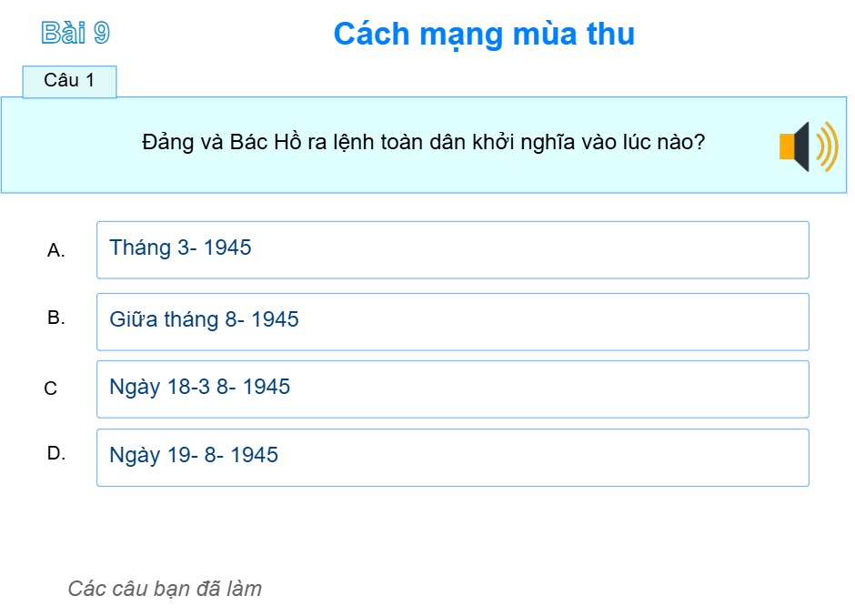Image resolution: width=855 pixels, height=616 pixels.
Task: Click the title 'Cách mạng mùa thu'
Action: pyautogui.click(x=485, y=35)
